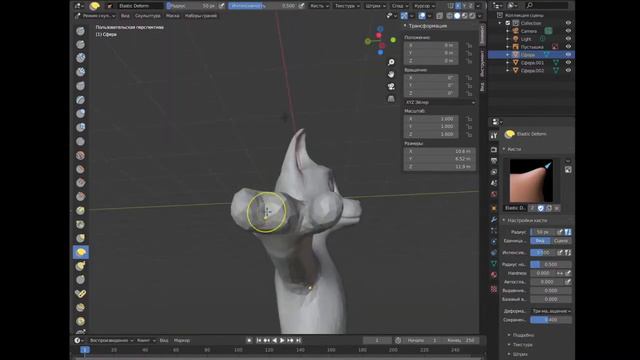Toggle X axis symmetry button
The height and width of the screenshot is (360, 640).
pyautogui.click(x=458, y=6)
